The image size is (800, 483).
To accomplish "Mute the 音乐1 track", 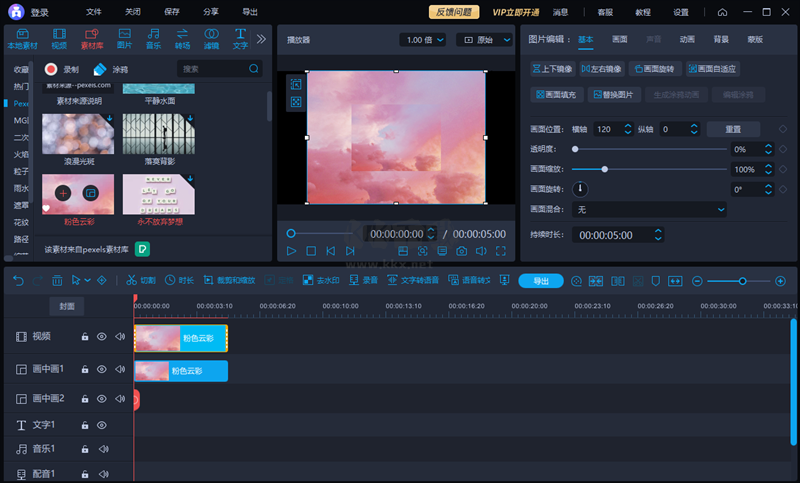I will [102, 448].
